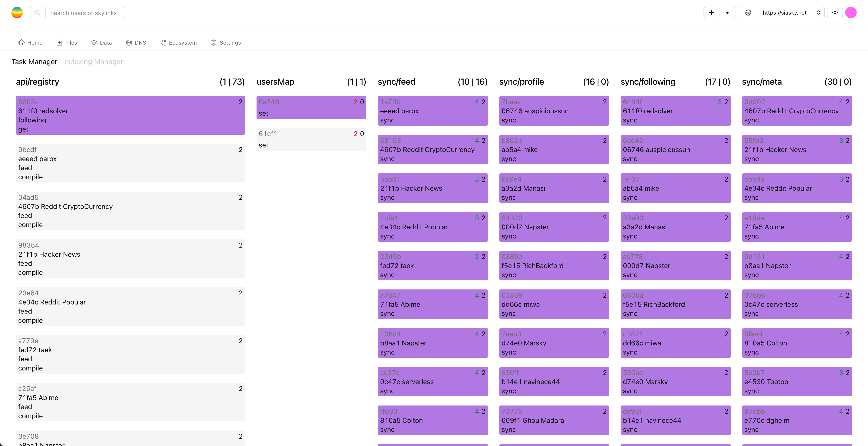Click the search magnifier icon

[x=38, y=13]
